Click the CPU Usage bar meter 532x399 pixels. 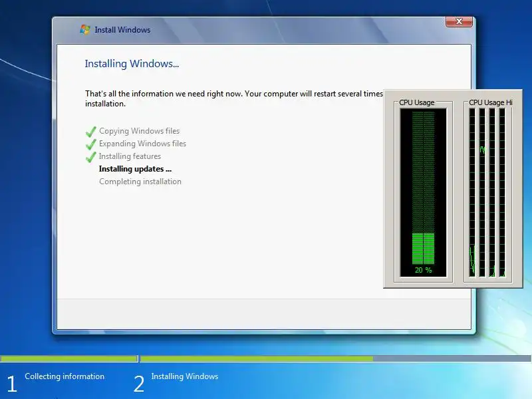pyautogui.click(x=423, y=193)
